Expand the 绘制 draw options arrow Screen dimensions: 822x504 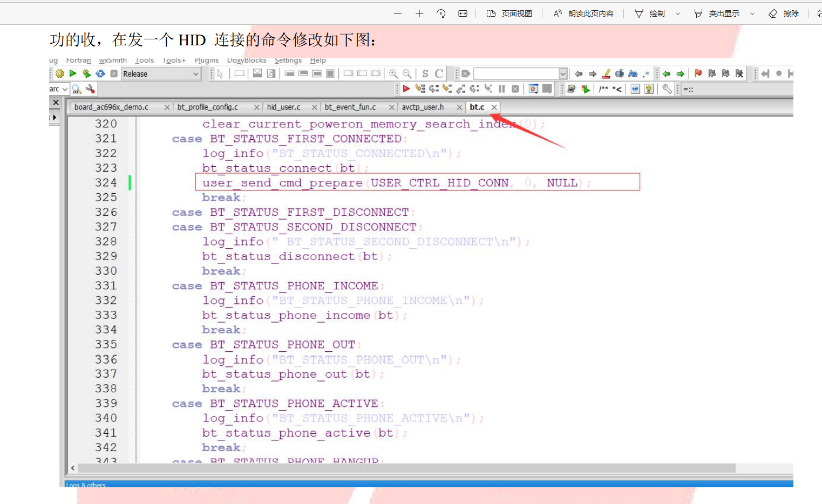pyautogui.click(x=678, y=13)
